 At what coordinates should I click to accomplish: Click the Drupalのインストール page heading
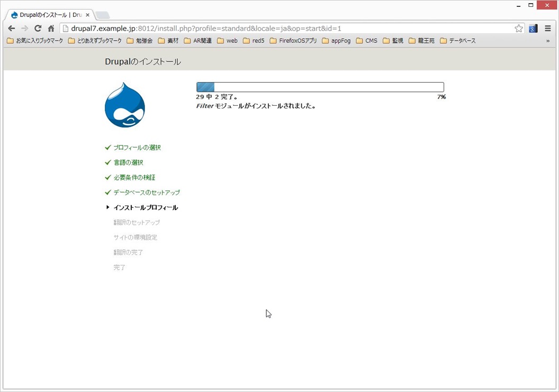(142, 62)
